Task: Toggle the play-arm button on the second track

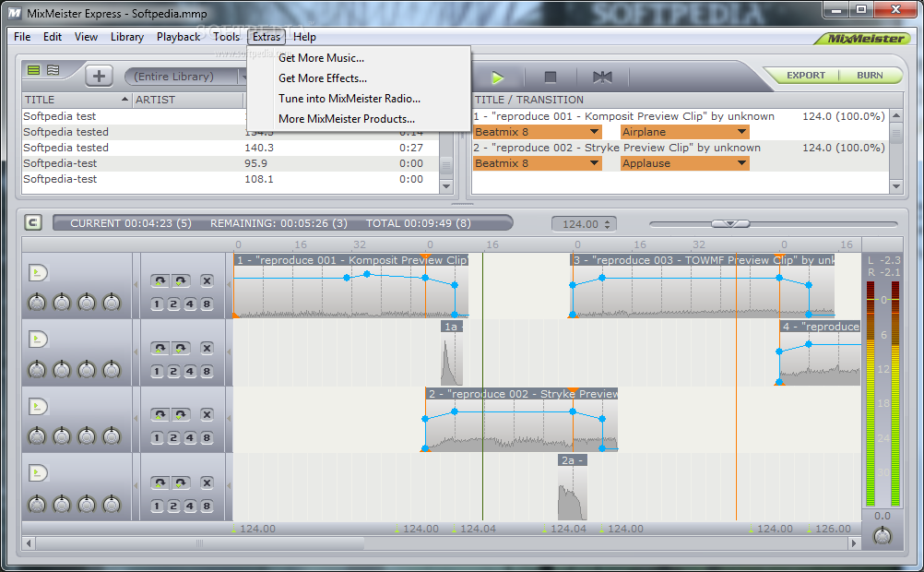Action: tap(38, 340)
